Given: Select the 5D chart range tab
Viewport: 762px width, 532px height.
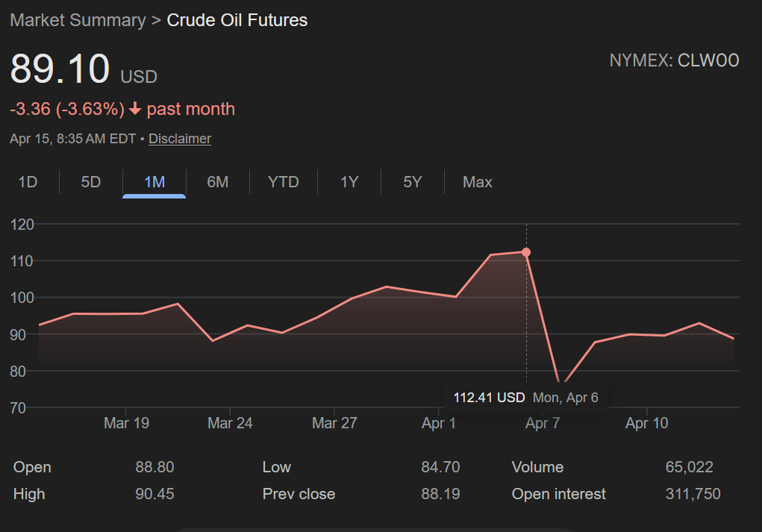Looking at the screenshot, I should (x=90, y=182).
